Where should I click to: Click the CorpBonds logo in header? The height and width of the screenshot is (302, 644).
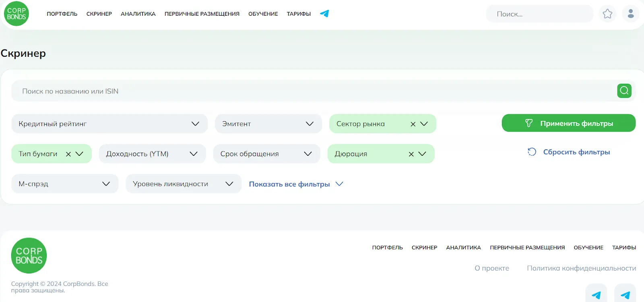click(x=17, y=14)
